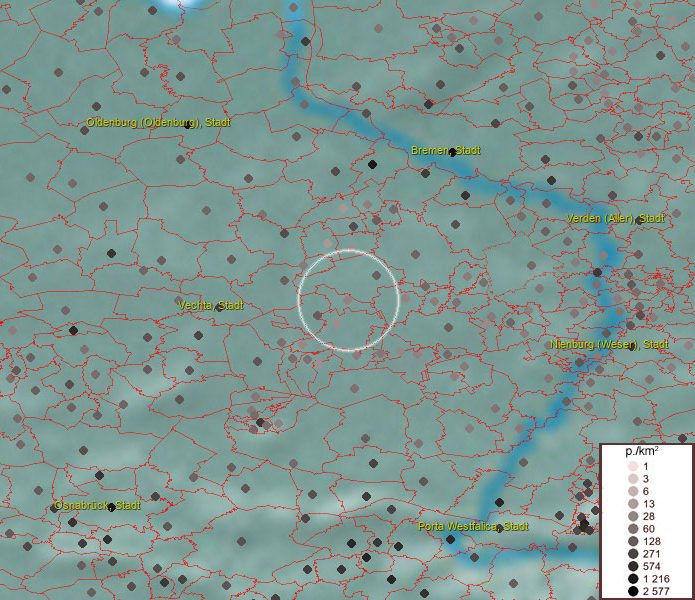Click the legend swatch for 271
Screen dimensions: 695x600
[633, 553]
